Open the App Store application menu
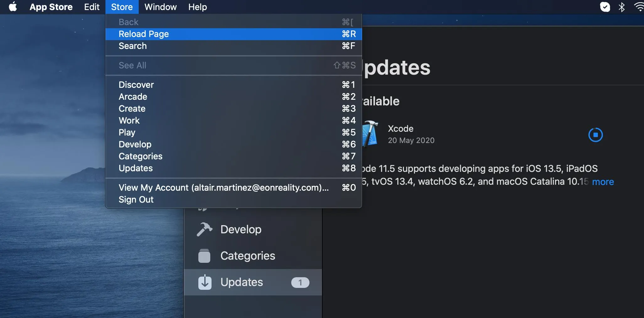 (x=51, y=7)
